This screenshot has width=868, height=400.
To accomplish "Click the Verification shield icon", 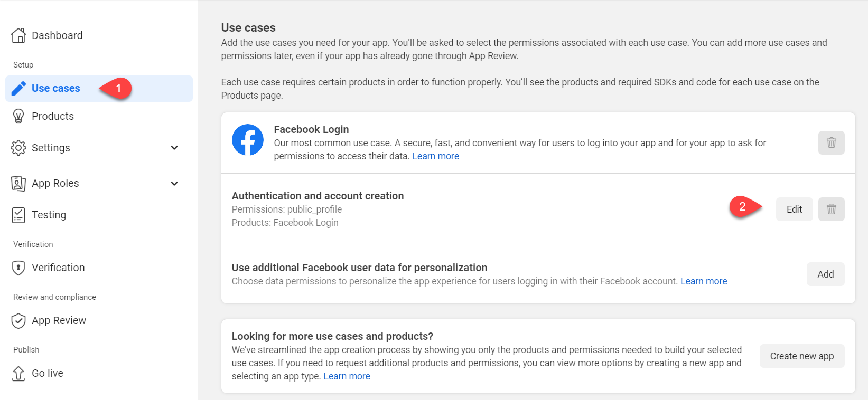I will (x=18, y=268).
